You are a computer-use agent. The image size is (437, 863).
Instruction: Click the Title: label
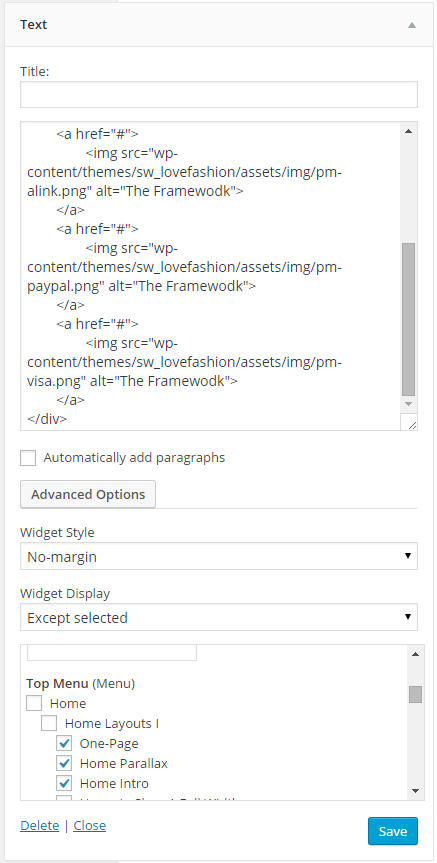pyautogui.click(x=35, y=71)
